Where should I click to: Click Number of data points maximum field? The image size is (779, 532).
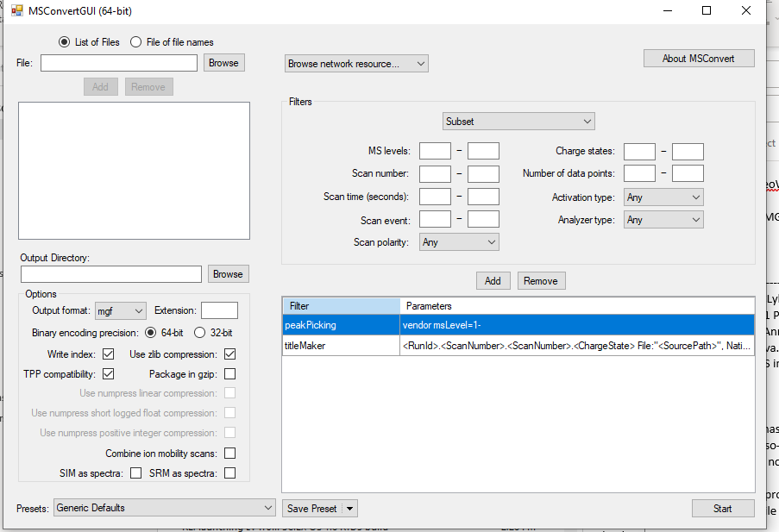tap(688, 173)
